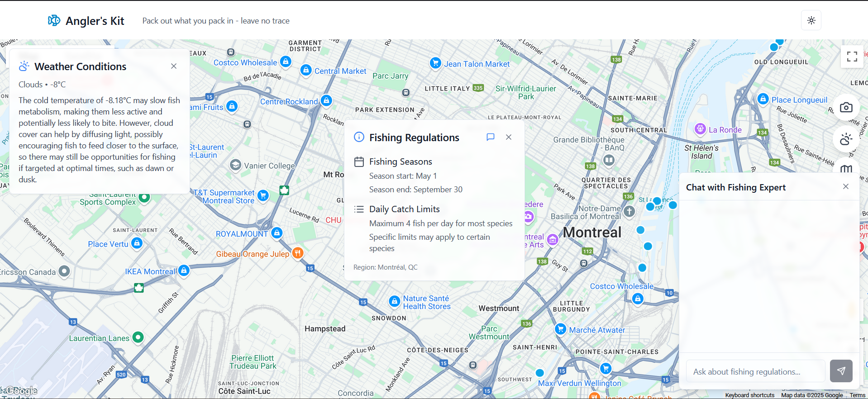
Task: Select Saint-Laurent Sports Complex green pin
Action: tap(144, 197)
